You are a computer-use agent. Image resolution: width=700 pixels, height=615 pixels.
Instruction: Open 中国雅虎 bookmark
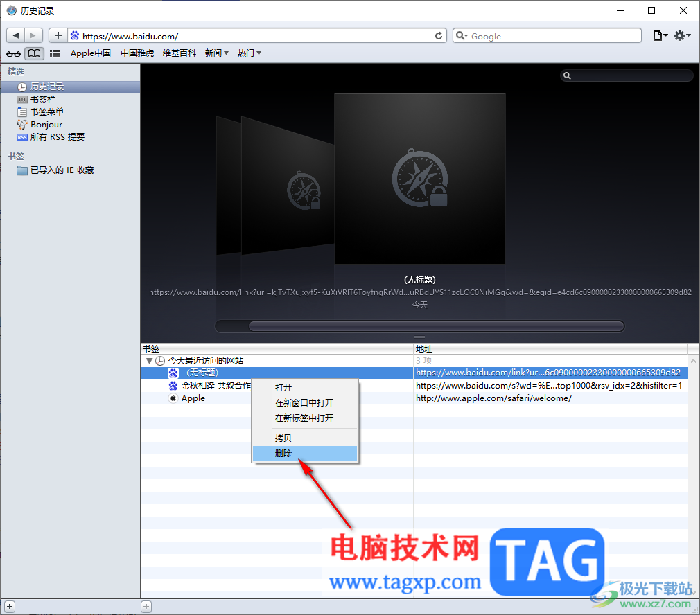click(x=137, y=53)
